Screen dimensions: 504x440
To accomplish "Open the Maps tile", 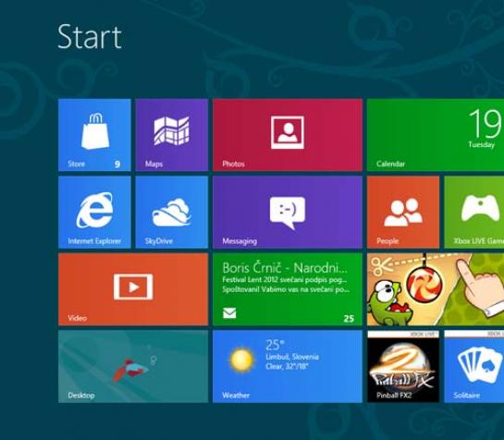I will pos(172,135).
